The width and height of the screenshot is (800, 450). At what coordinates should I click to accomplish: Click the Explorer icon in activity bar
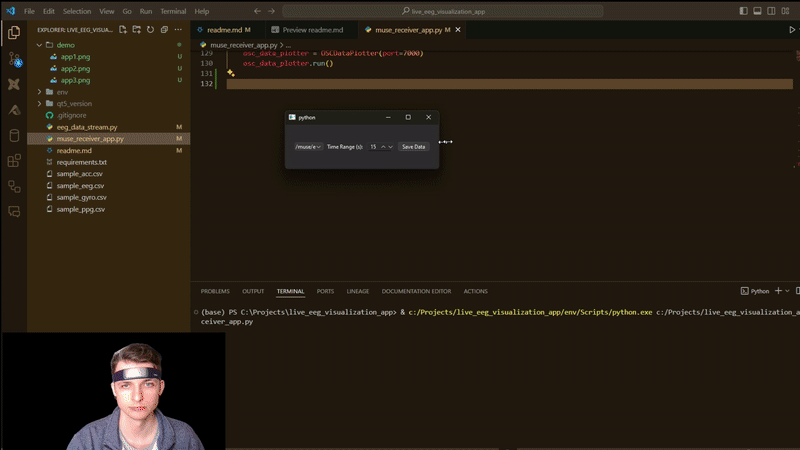pos(14,32)
